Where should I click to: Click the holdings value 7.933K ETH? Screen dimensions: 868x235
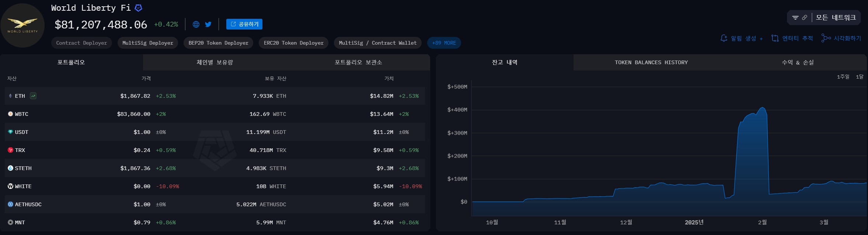tap(269, 96)
